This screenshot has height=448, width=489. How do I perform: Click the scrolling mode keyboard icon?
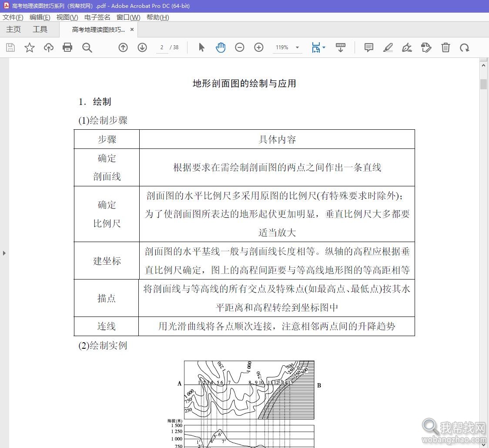tap(341, 47)
